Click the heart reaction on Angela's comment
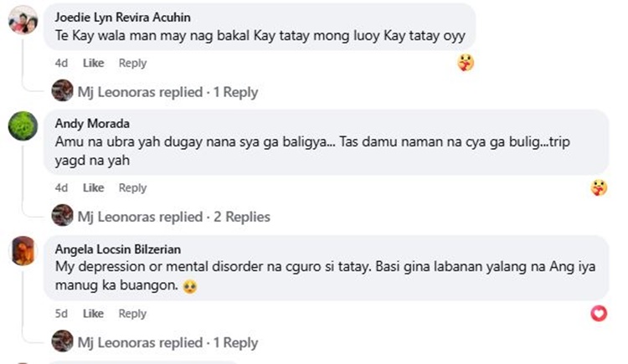This screenshot has height=364, width=628. (599, 313)
